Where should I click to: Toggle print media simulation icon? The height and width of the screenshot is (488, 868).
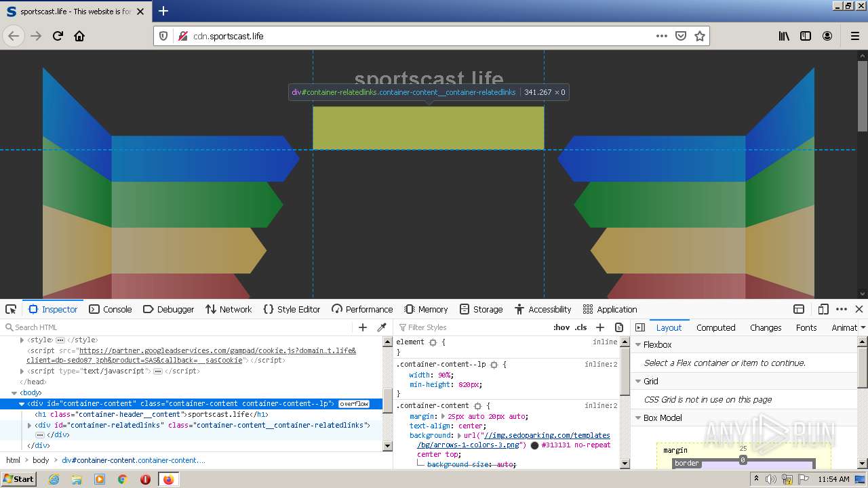[619, 327]
